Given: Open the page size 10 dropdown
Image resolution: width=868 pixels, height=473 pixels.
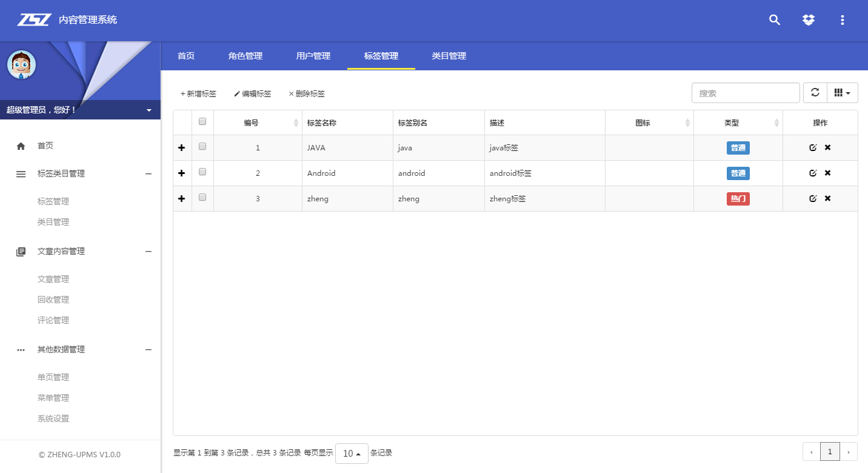Looking at the screenshot, I should click(x=352, y=454).
